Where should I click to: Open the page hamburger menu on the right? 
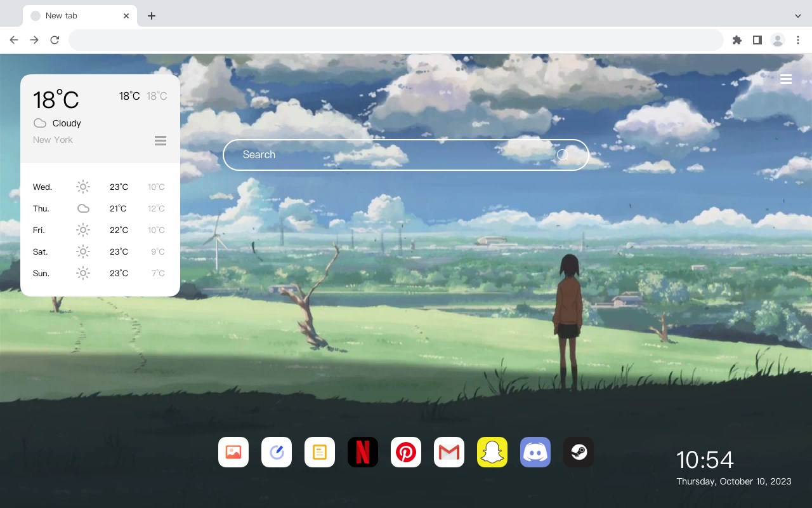click(x=786, y=79)
